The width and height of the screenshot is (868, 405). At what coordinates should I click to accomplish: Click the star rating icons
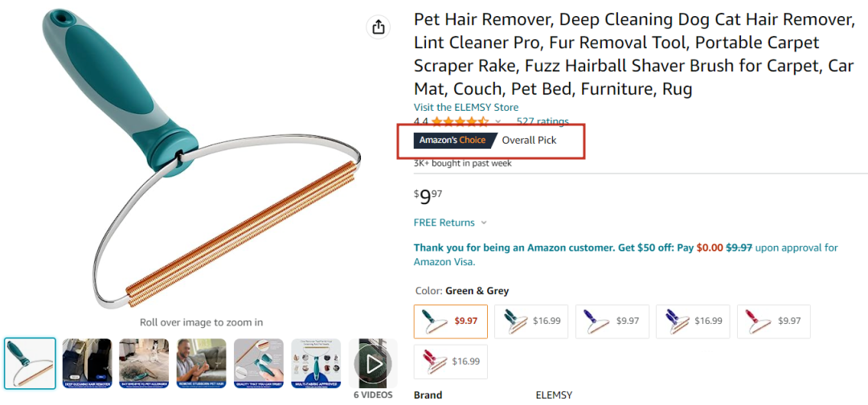pyautogui.click(x=460, y=122)
